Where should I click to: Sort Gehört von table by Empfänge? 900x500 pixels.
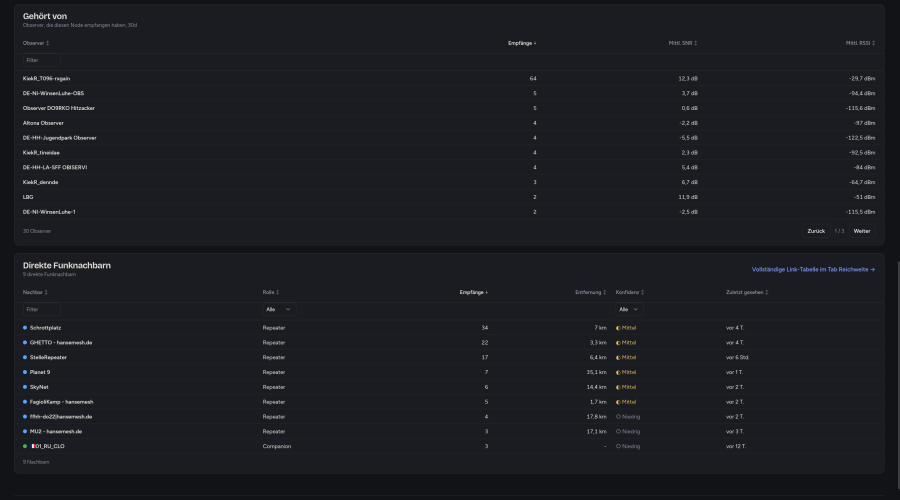(522, 43)
